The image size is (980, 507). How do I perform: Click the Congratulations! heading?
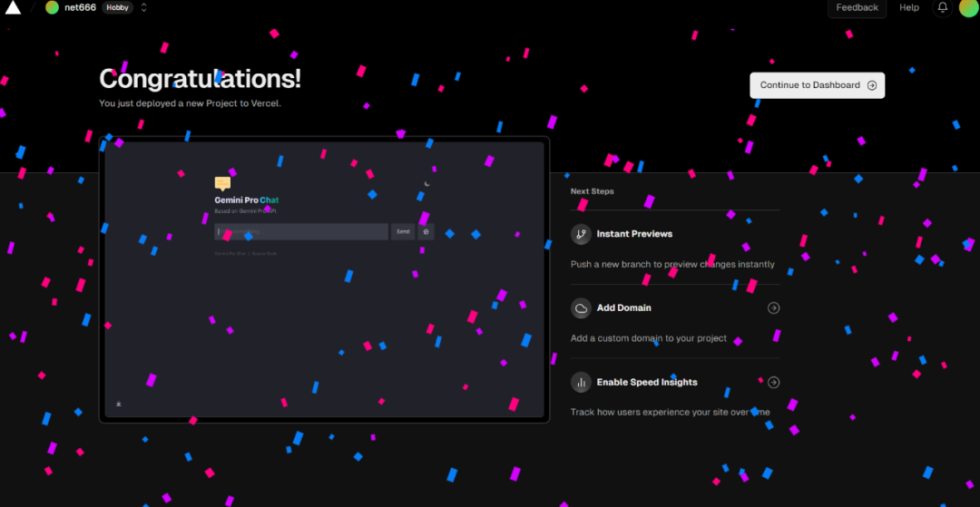(200, 79)
